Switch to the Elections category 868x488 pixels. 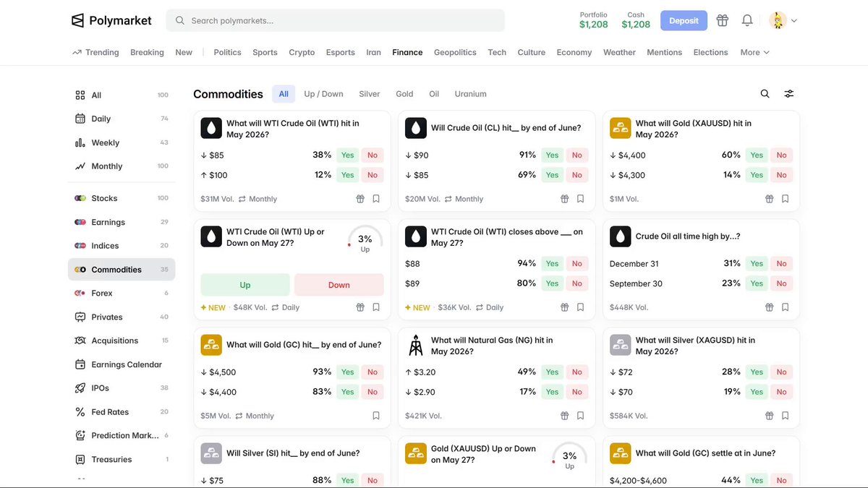click(710, 52)
